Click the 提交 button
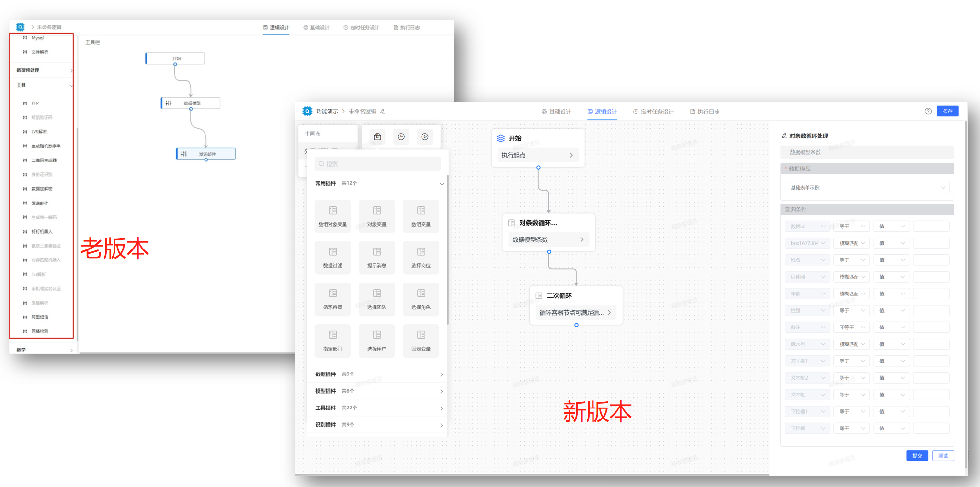980x487 pixels. point(917,455)
